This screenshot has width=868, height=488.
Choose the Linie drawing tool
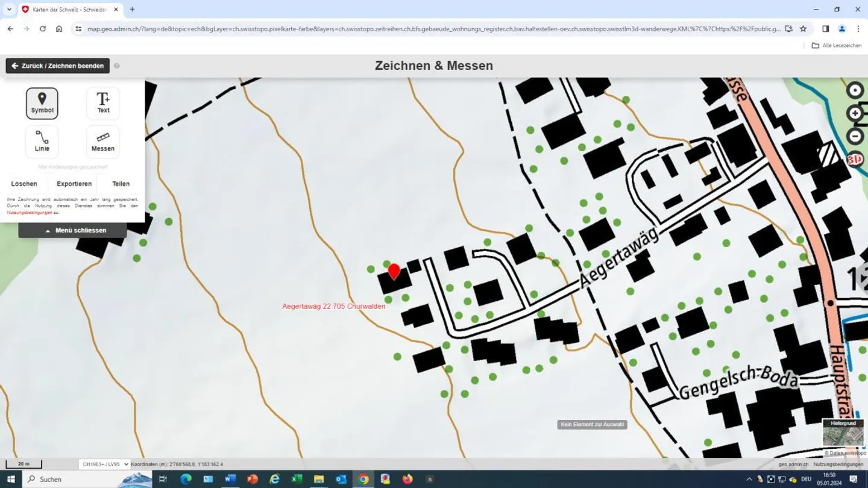(x=42, y=142)
